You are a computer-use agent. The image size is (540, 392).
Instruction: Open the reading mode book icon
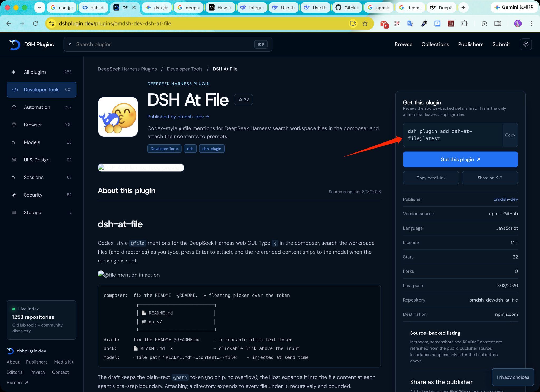point(498,23)
